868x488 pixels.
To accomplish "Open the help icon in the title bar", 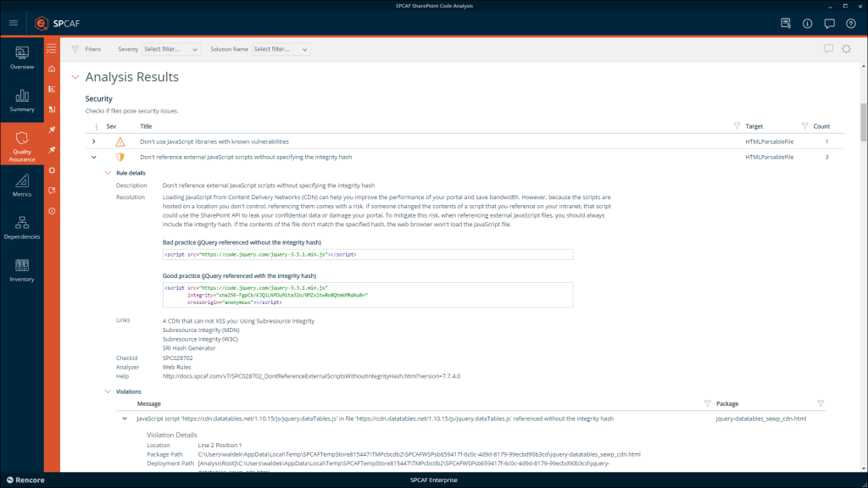I will point(850,24).
